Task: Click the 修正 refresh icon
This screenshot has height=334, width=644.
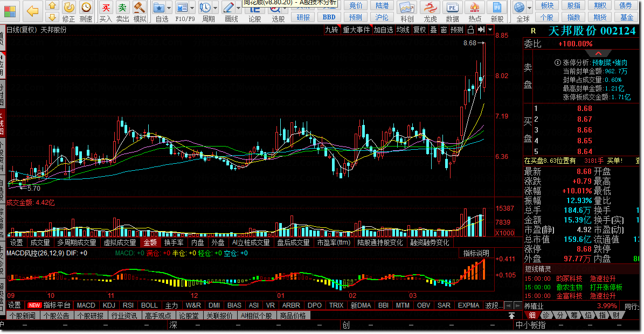Action: tap(68, 8)
